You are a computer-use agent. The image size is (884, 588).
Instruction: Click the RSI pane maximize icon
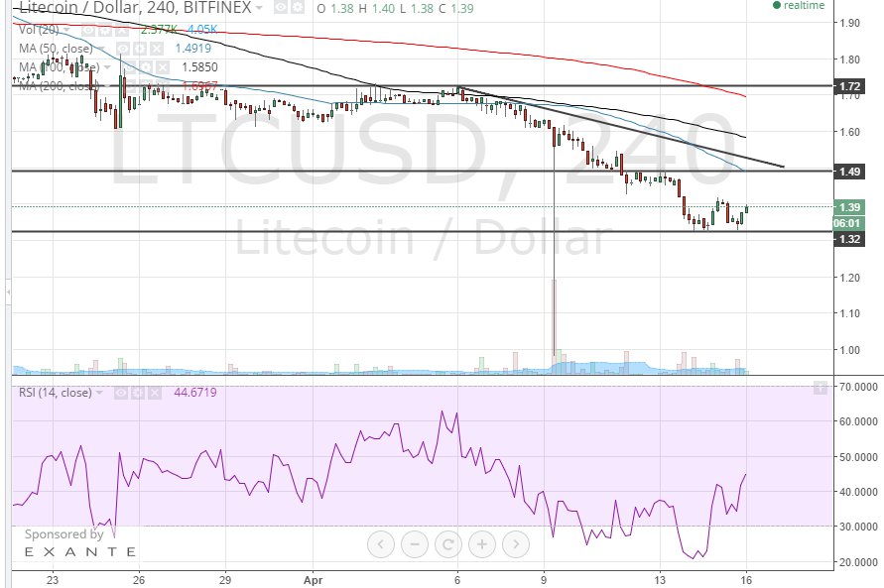pos(821,387)
